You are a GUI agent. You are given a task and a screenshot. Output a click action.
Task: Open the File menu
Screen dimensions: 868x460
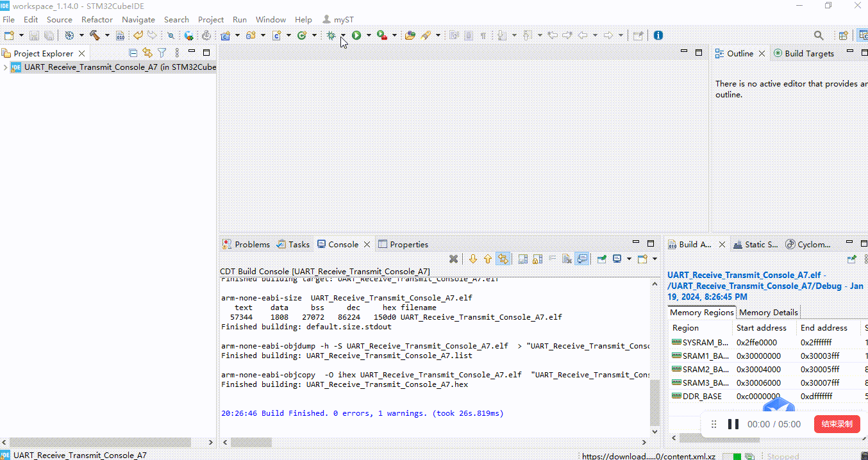click(x=8, y=19)
